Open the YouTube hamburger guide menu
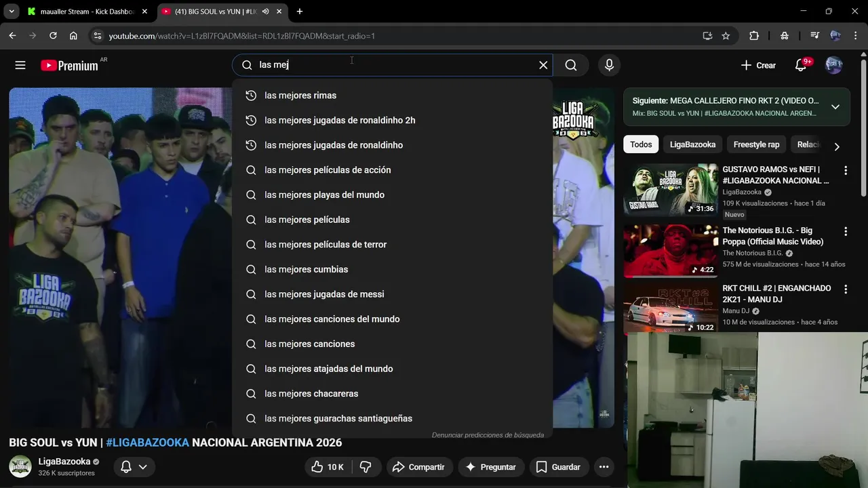Image resolution: width=868 pixels, height=488 pixels. coord(20,65)
